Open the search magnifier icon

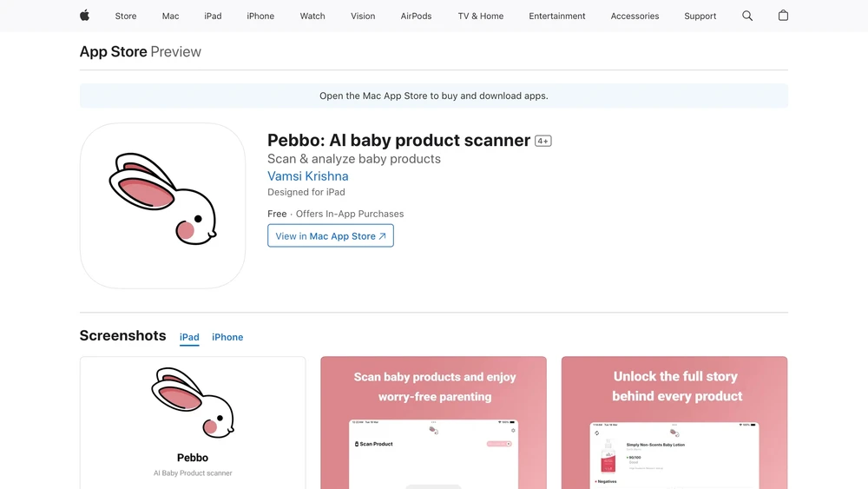click(x=747, y=16)
